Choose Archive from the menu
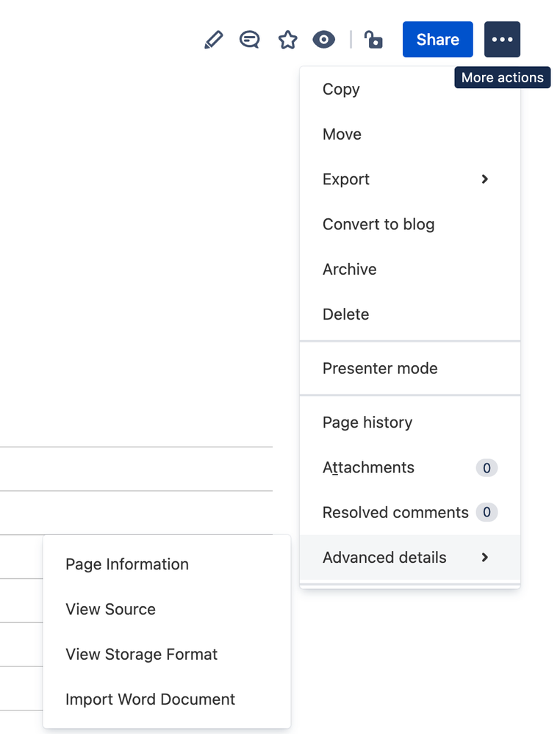Image resolution: width=560 pixels, height=734 pixels. coord(409,269)
